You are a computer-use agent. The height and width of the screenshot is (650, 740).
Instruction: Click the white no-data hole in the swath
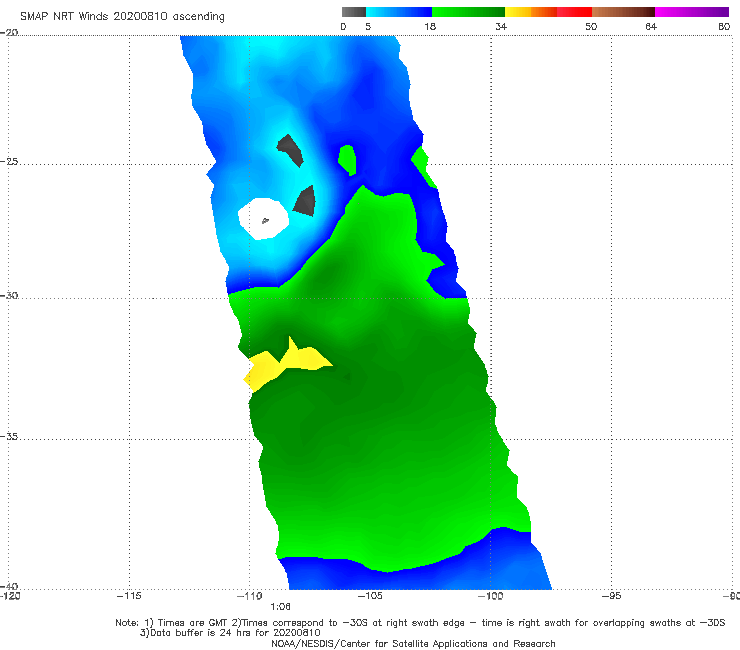263,219
